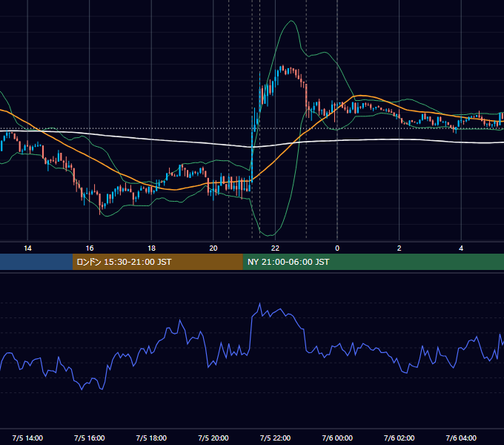The height and width of the screenshot is (445, 504).
Task: Click the hour label 4 on price chart axis
Action: (461, 248)
